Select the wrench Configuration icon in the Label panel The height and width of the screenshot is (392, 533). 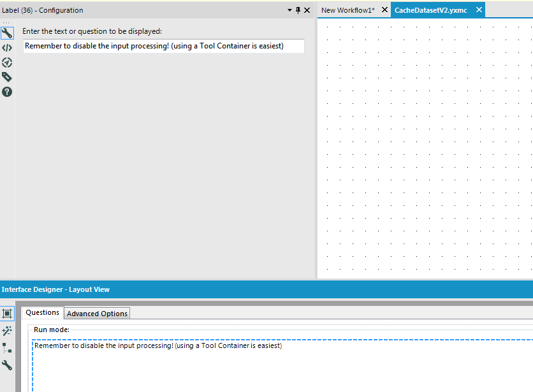coord(7,33)
